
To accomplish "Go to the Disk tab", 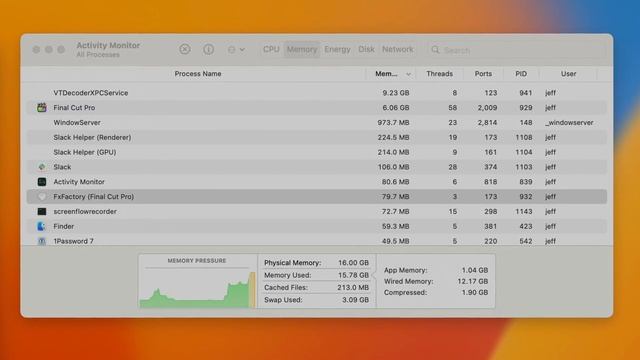I will tap(366, 49).
